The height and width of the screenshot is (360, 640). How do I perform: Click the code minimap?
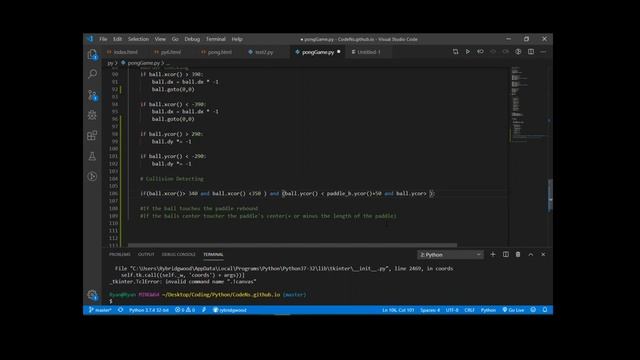click(x=529, y=104)
